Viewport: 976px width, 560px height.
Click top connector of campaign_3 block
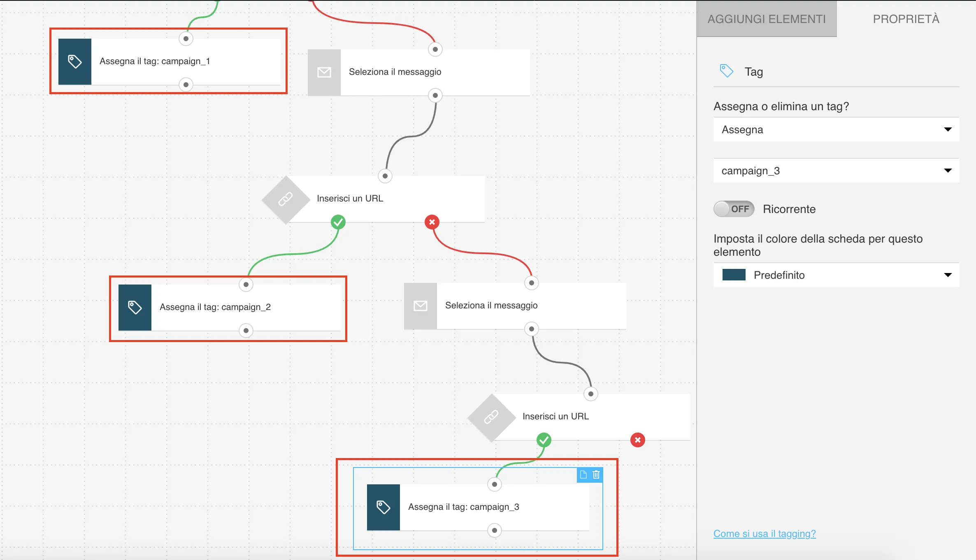(495, 484)
